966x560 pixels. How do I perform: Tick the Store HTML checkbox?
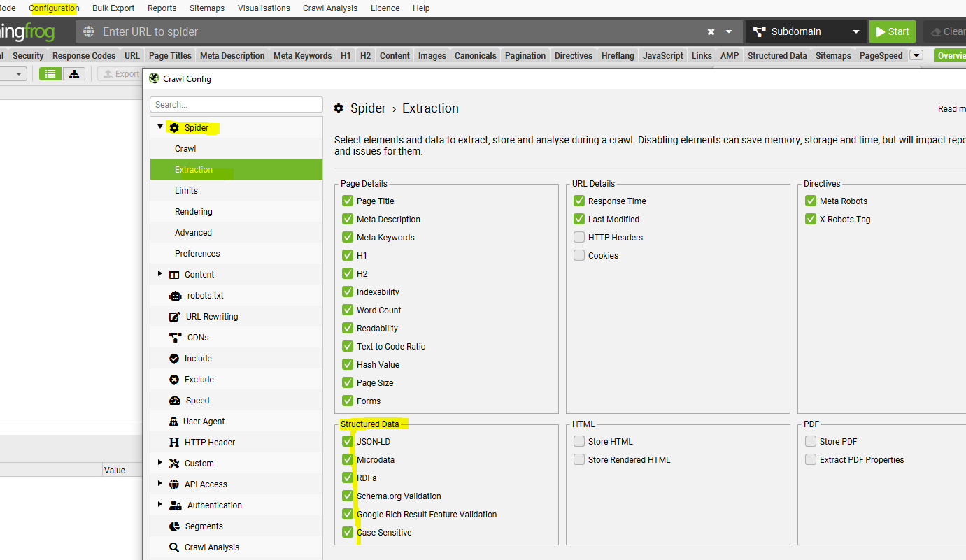579,441
